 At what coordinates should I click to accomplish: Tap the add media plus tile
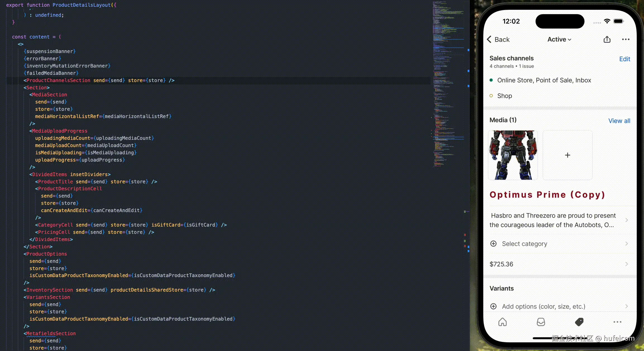pos(567,155)
